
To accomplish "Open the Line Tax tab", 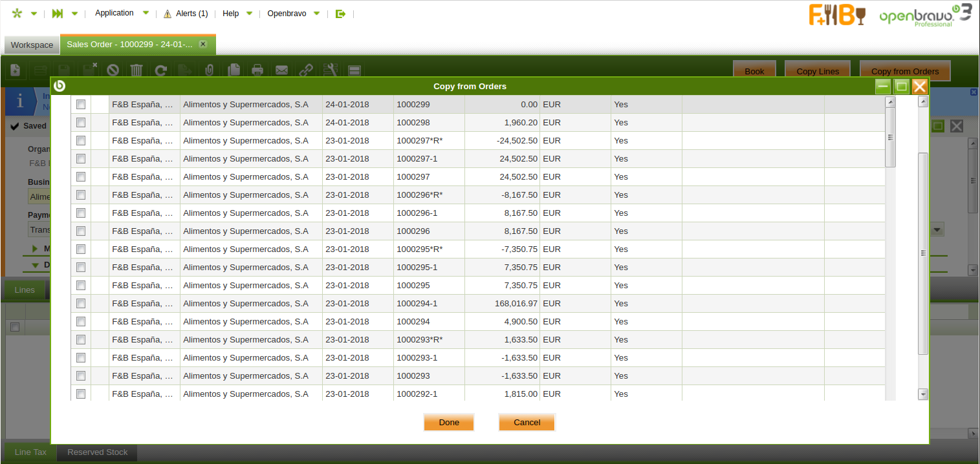I will click(31, 452).
